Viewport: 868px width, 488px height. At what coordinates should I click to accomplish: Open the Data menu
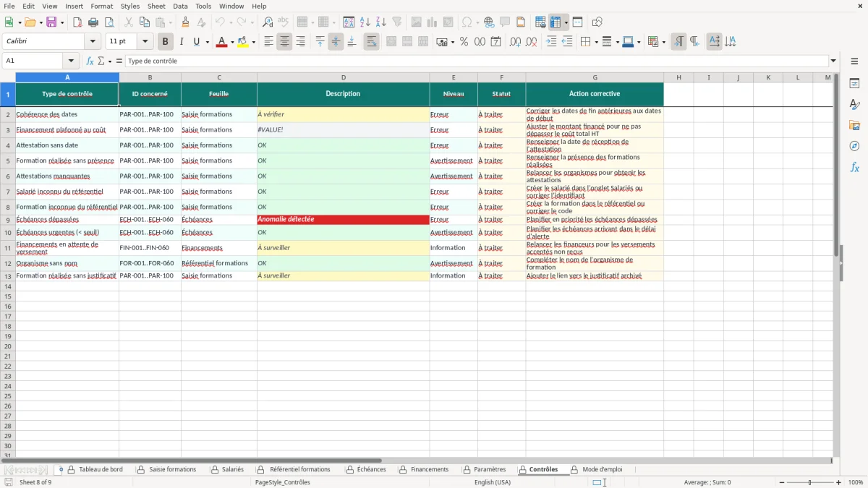pos(180,6)
